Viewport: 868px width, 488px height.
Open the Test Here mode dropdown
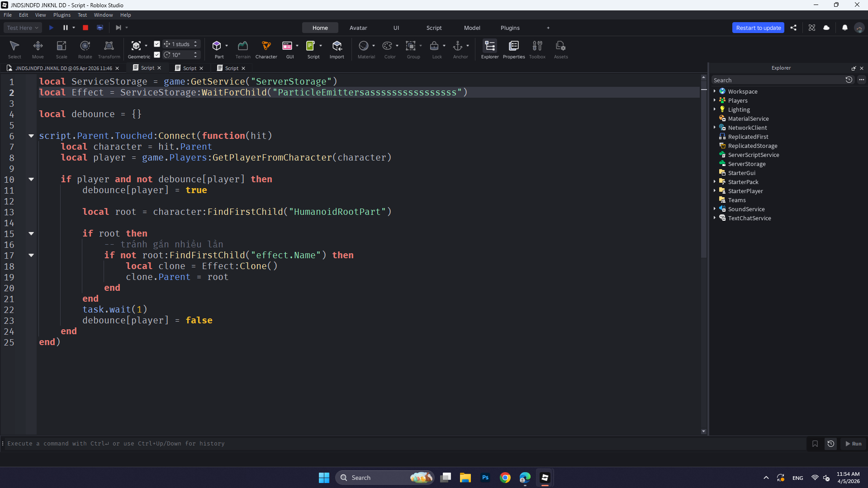[23, 28]
